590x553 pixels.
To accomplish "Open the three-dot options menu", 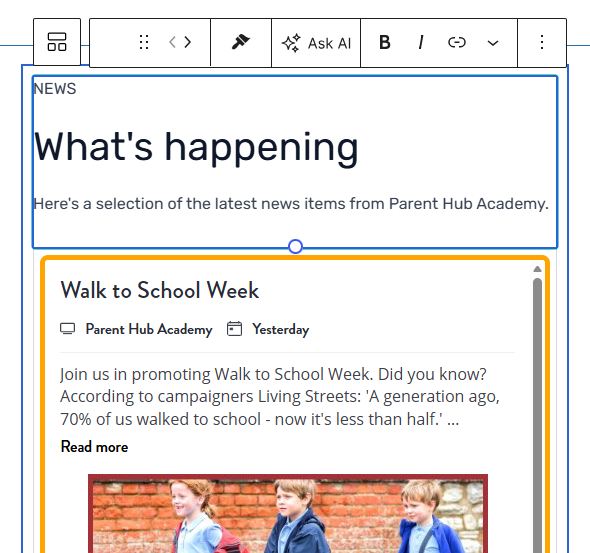I will tap(542, 42).
